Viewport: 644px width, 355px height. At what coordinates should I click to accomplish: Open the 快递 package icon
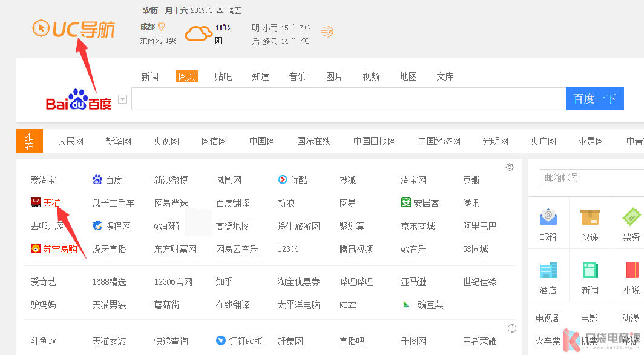(x=590, y=217)
